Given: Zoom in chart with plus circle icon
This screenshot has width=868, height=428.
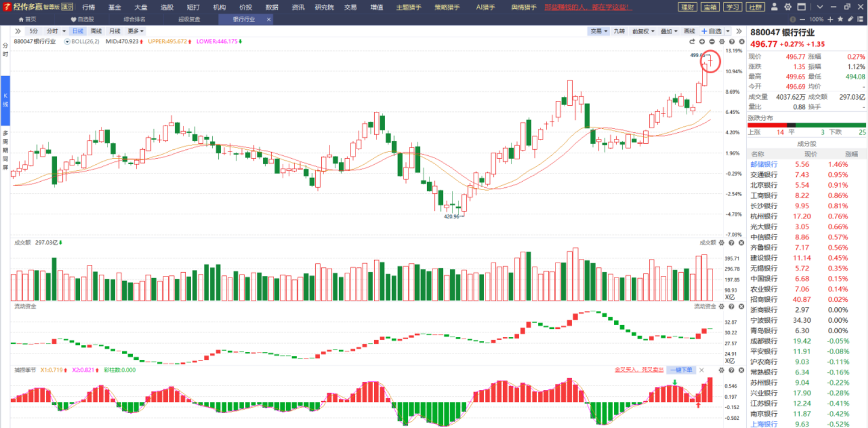Looking at the screenshot, I should coord(702,41).
